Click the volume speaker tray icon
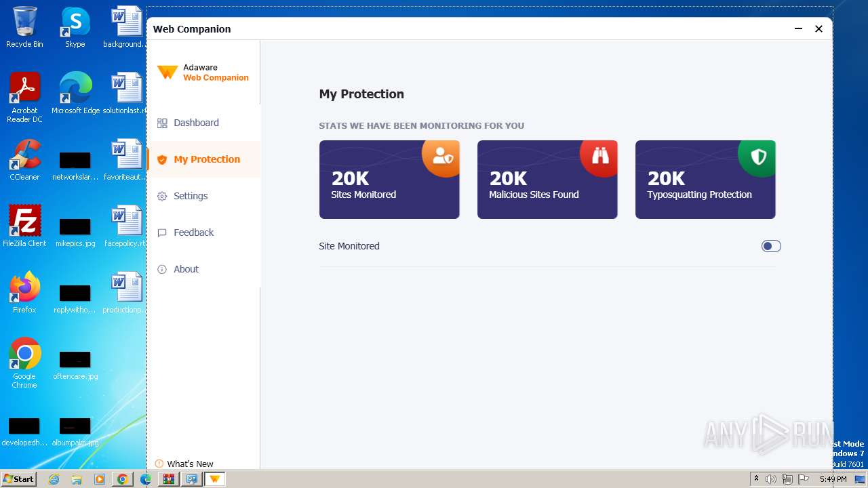This screenshot has width=868, height=488. click(771, 479)
